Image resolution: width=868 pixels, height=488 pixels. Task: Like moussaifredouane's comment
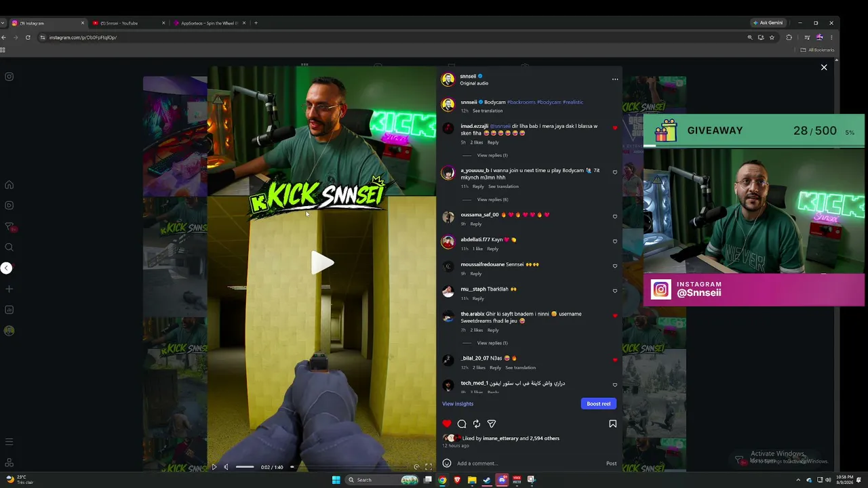615,266
